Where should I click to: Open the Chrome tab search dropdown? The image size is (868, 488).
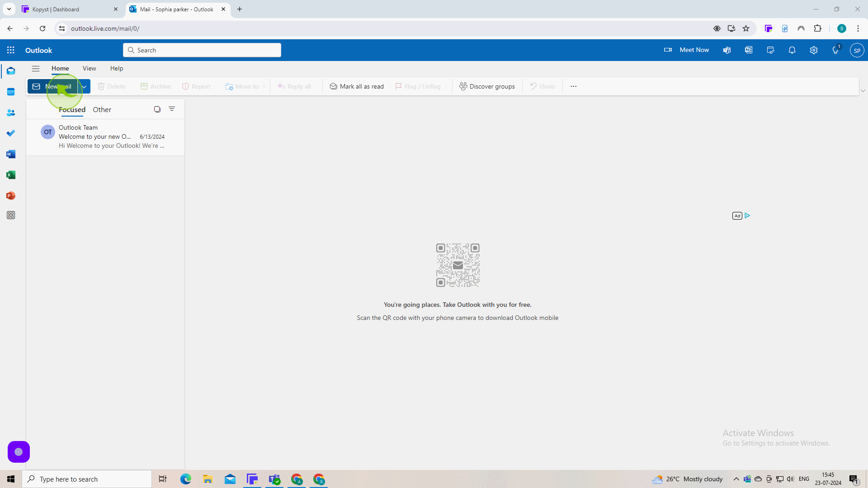(x=9, y=9)
